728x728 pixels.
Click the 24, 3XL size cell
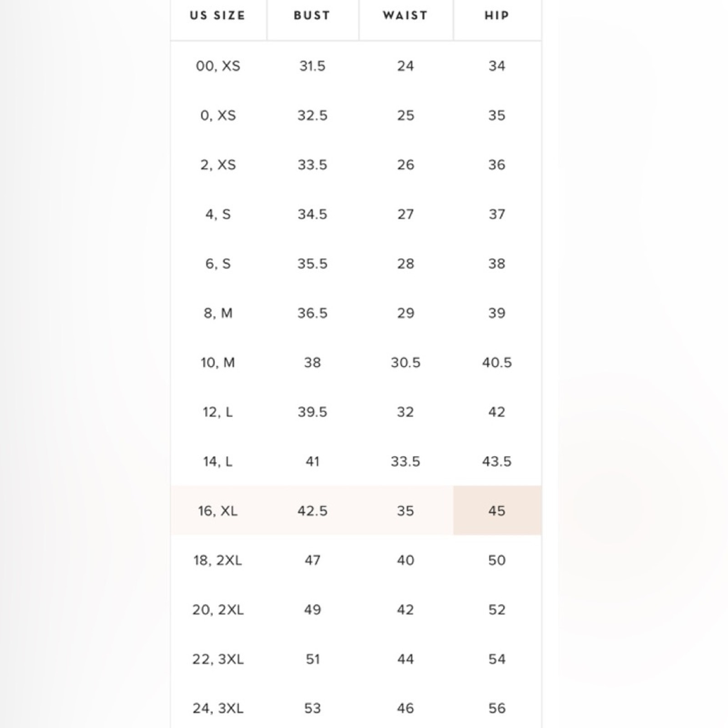click(218, 708)
